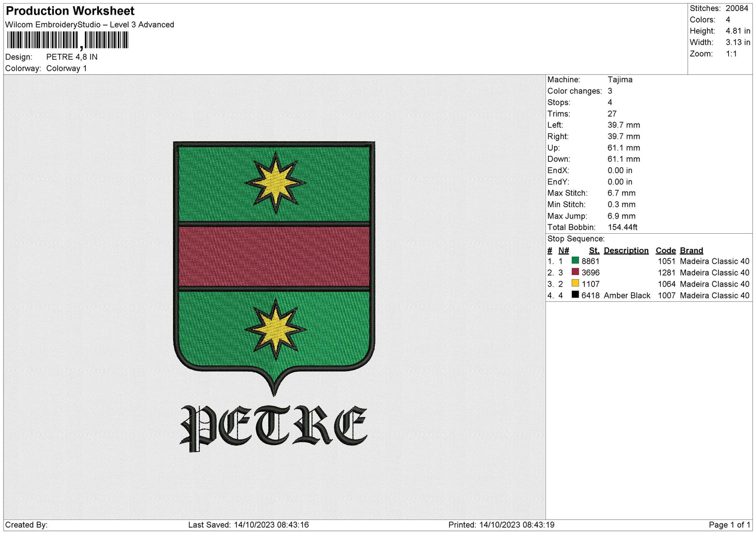The height and width of the screenshot is (534, 756).
Task: Click the Down value 61.1 mm
Action: [x=624, y=159]
